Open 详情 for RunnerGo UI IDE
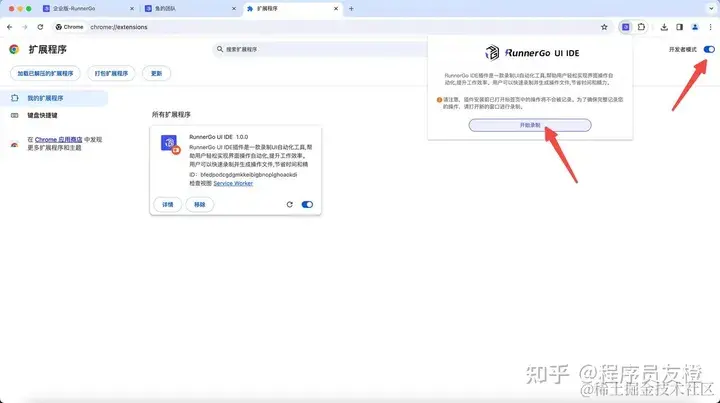720x403 pixels. click(x=168, y=204)
